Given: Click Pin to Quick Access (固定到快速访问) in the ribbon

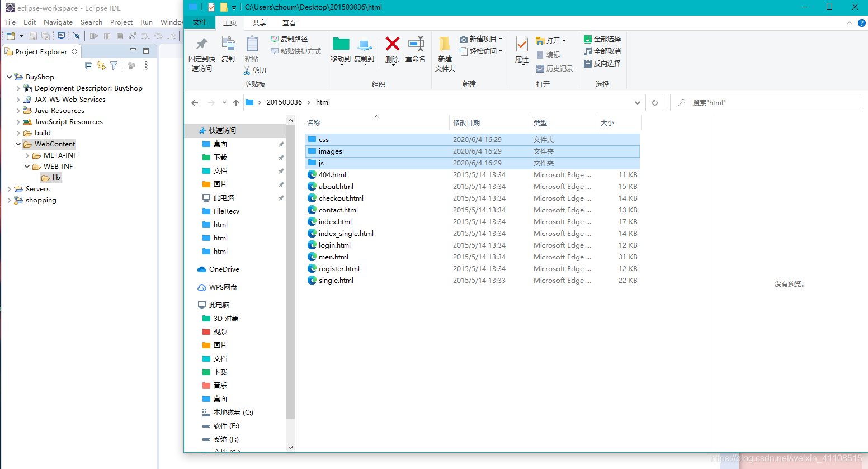Looking at the screenshot, I should point(202,54).
